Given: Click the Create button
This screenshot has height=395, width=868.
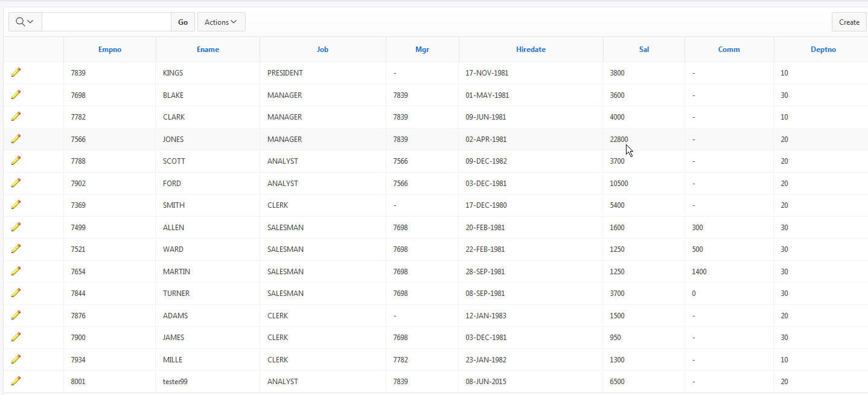Looking at the screenshot, I should pos(849,22).
